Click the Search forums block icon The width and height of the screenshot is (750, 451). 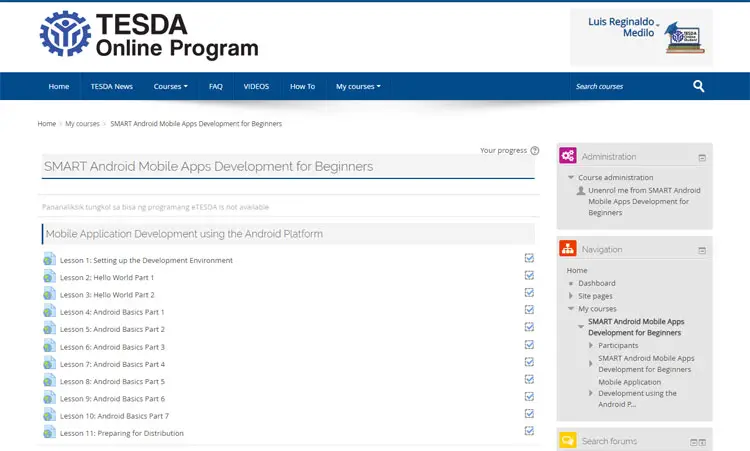coord(568,440)
